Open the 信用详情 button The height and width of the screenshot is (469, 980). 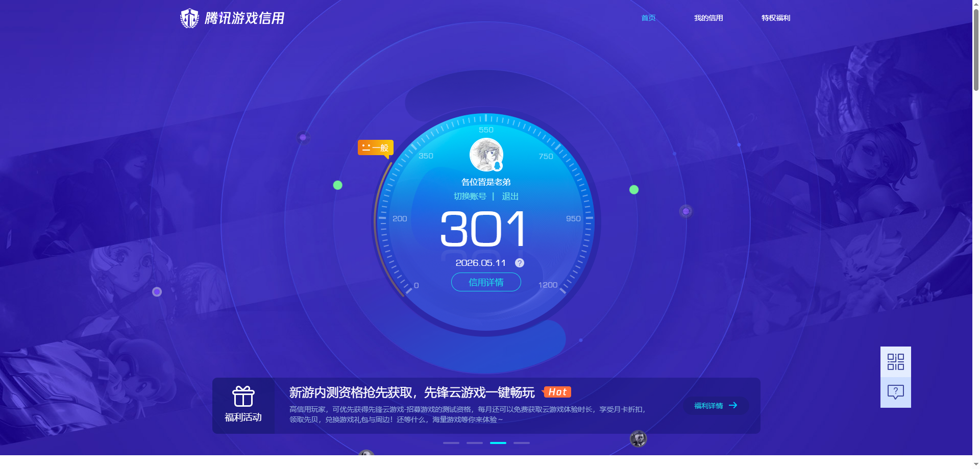[x=486, y=282]
